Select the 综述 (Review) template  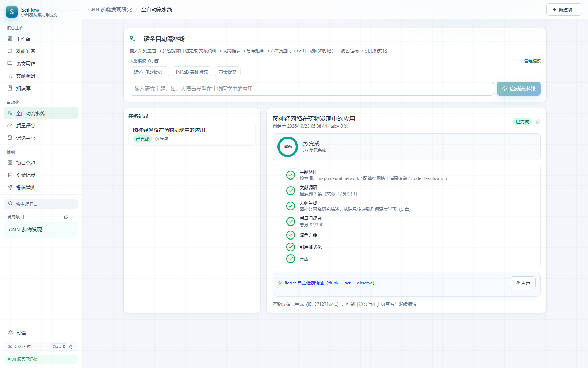point(149,72)
